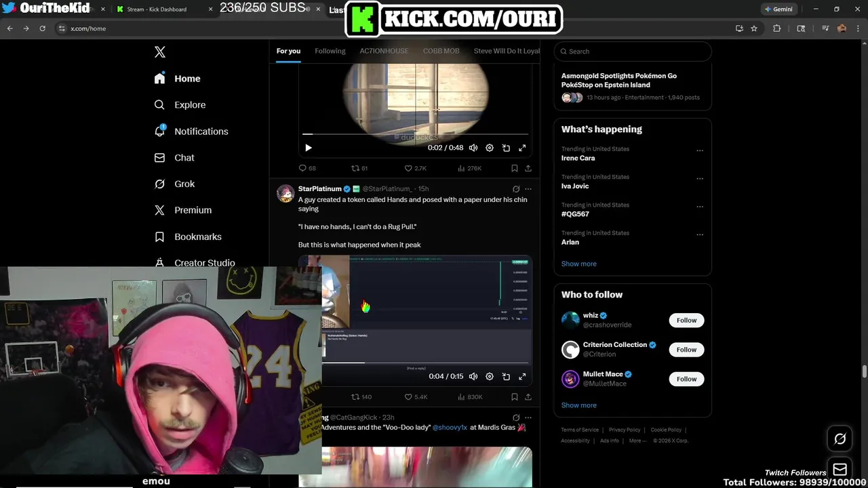Toggle picture-in-picture on the 0:15 video
This screenshot has height=488, width=868.
506,376
